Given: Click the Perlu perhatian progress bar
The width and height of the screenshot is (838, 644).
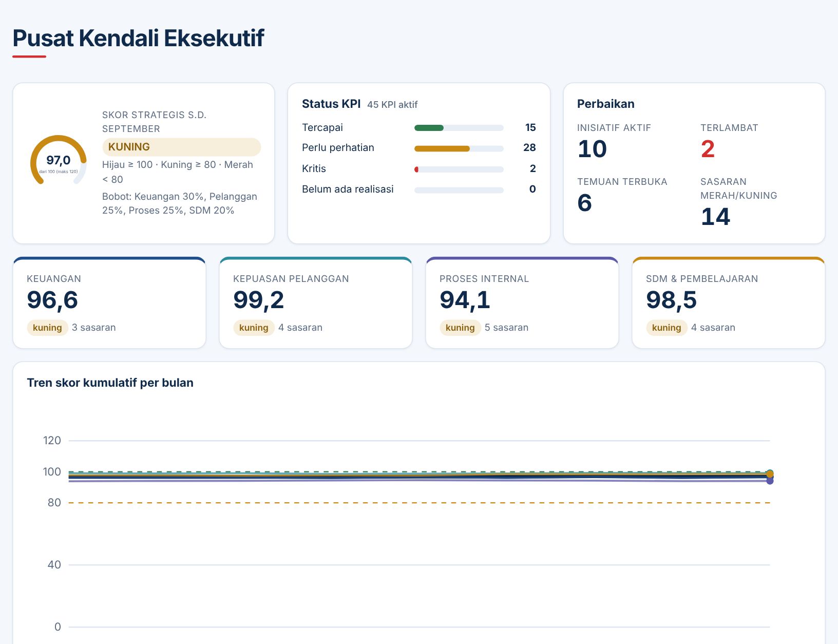Looking at the screenshot, I should coord(459,148).
